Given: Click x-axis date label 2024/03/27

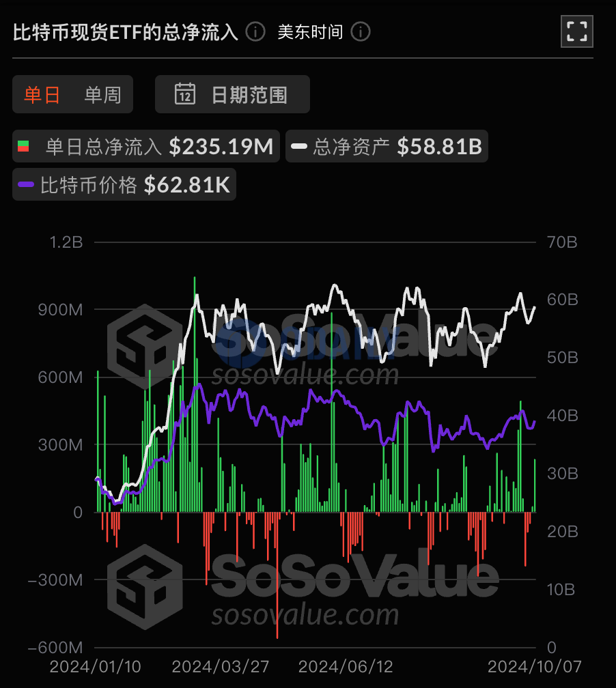Looking at the screenshot, I should (221, 667).
